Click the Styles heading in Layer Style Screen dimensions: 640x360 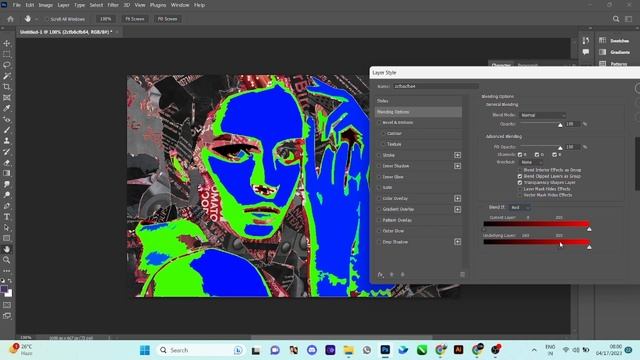[382, 101]
